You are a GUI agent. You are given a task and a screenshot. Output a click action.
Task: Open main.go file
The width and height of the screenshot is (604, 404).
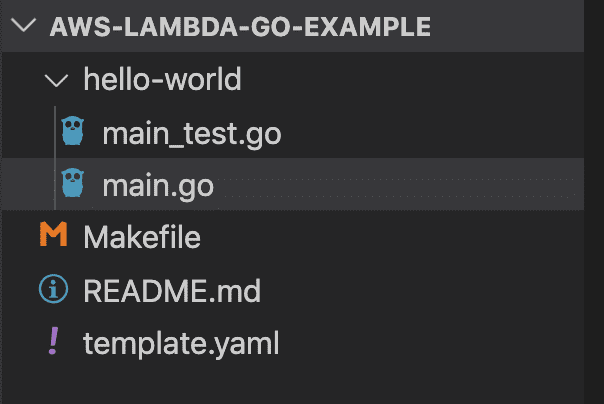tap(158, 186)
